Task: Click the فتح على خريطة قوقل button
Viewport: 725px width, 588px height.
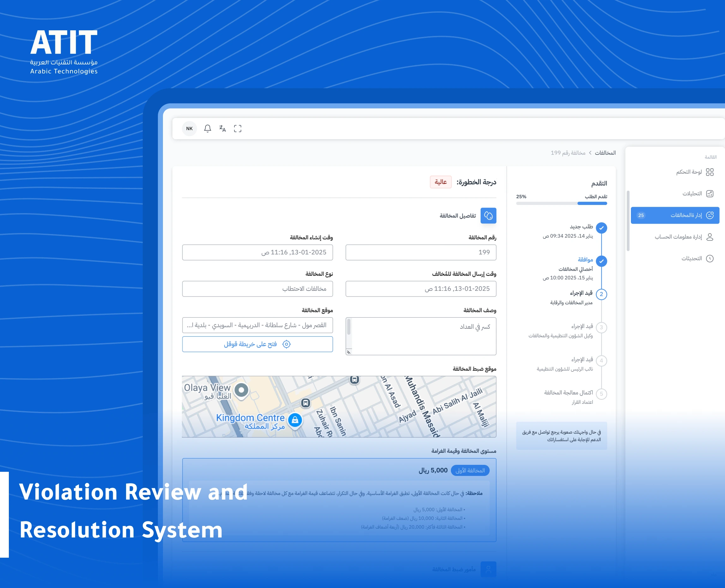Action: [258, 344]
